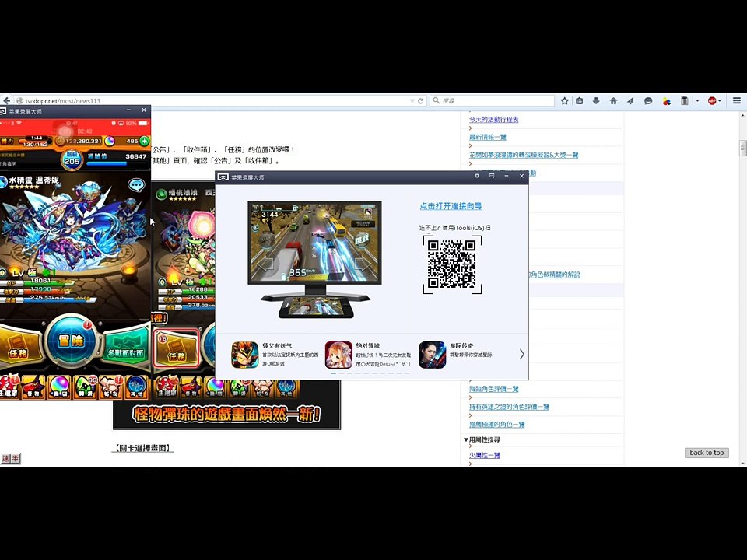The height and width of the screenshot is (560, 747).
Task: Open the dropdown arrow beside the trash extension
Action: [x=697, y=100]
